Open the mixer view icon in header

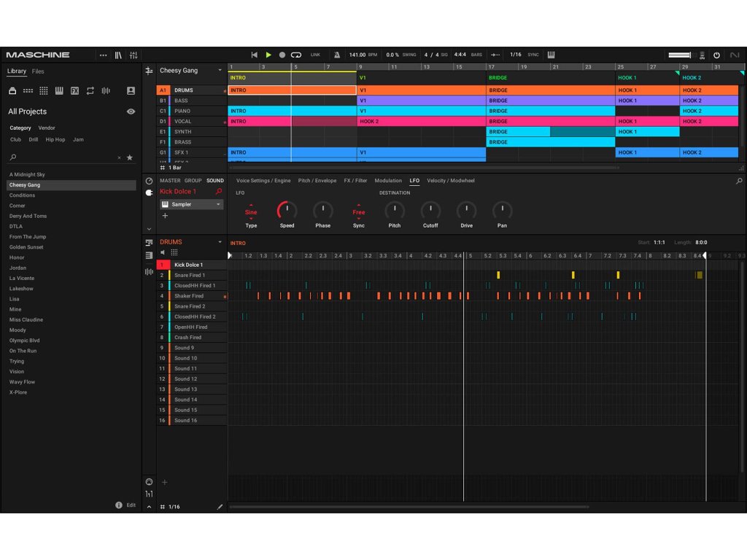(x=133, y=55)
